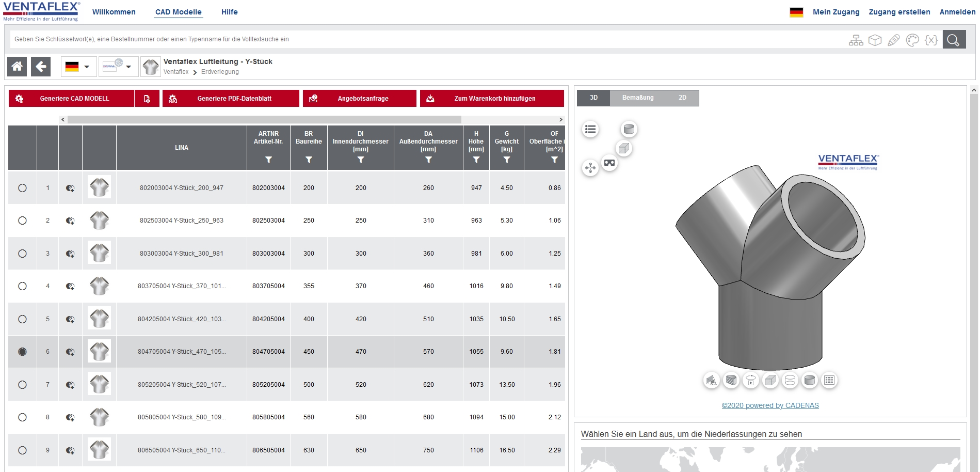Open the Willkommen menu item
Image resolution: width=980 pixels, height=472 pixels.
[114, 12]
